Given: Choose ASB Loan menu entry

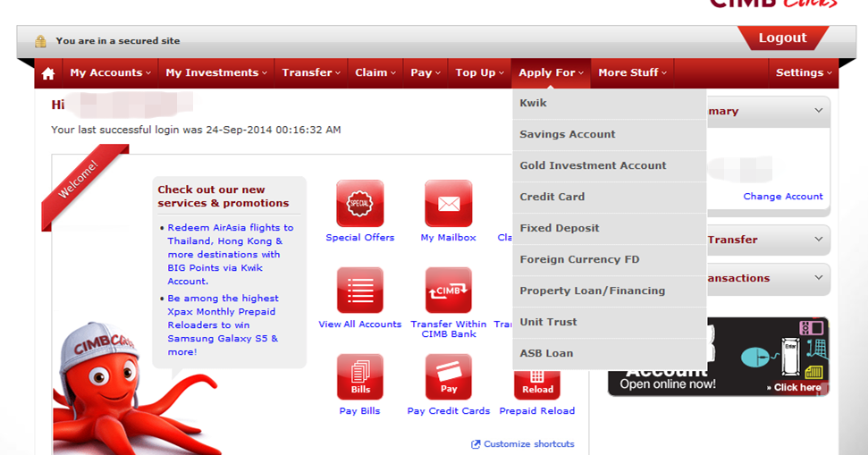Looking at the screenshot, I should (x=609, y=353).
